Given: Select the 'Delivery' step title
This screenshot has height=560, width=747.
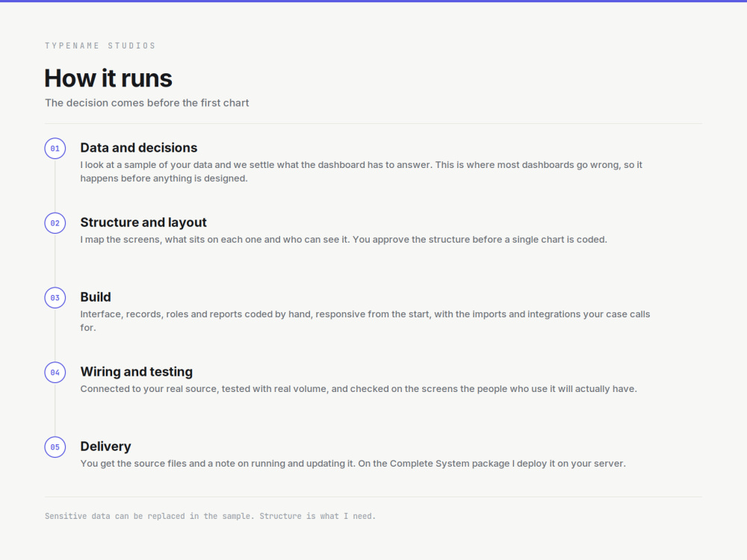Looking at the screenshot, I should [x=105, y=447].
